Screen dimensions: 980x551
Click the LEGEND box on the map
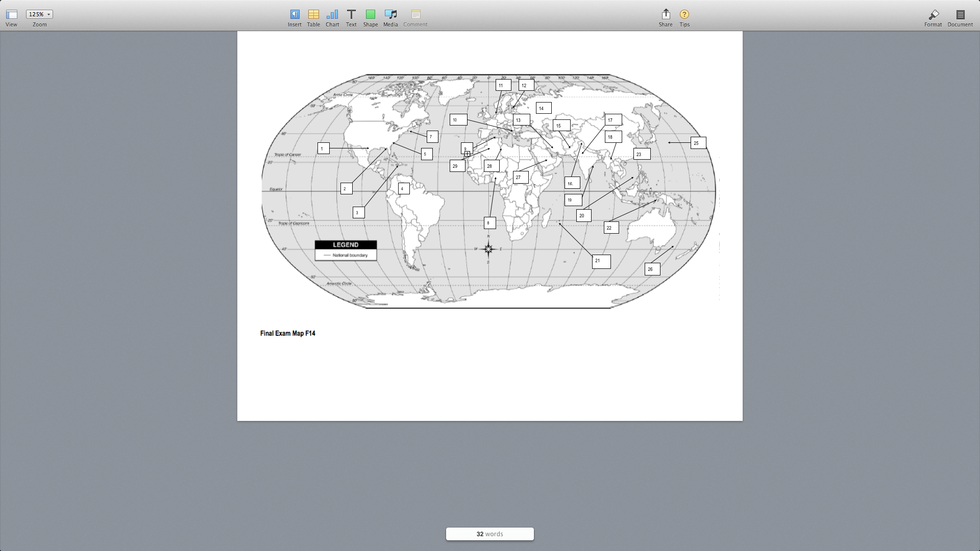(x=346, y=244)
